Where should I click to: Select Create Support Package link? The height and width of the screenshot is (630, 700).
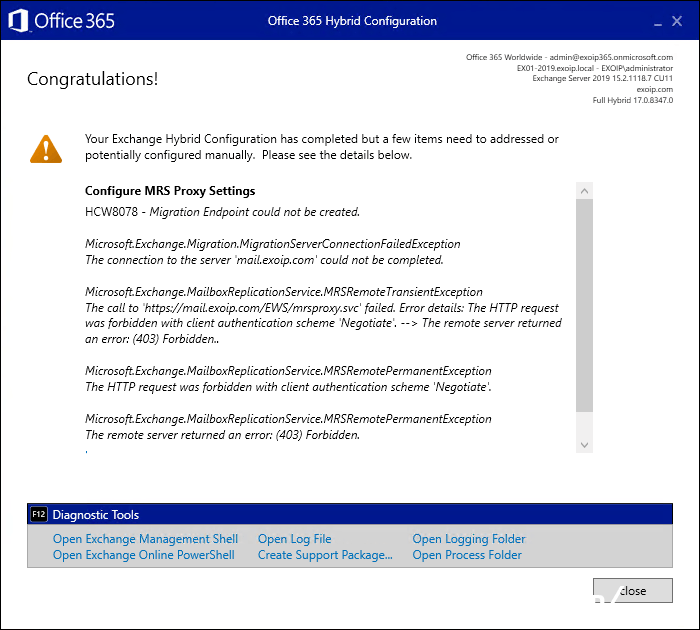325,555
